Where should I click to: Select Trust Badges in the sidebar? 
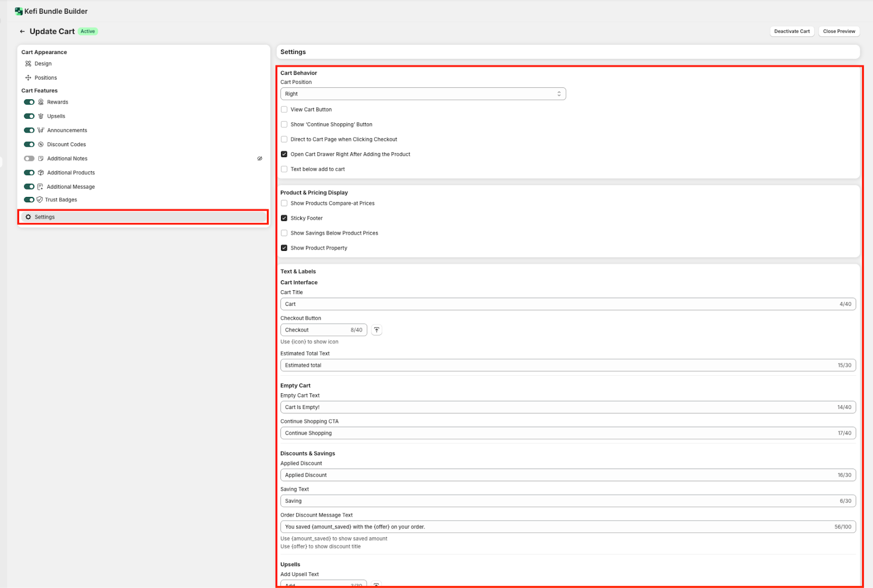61,200
